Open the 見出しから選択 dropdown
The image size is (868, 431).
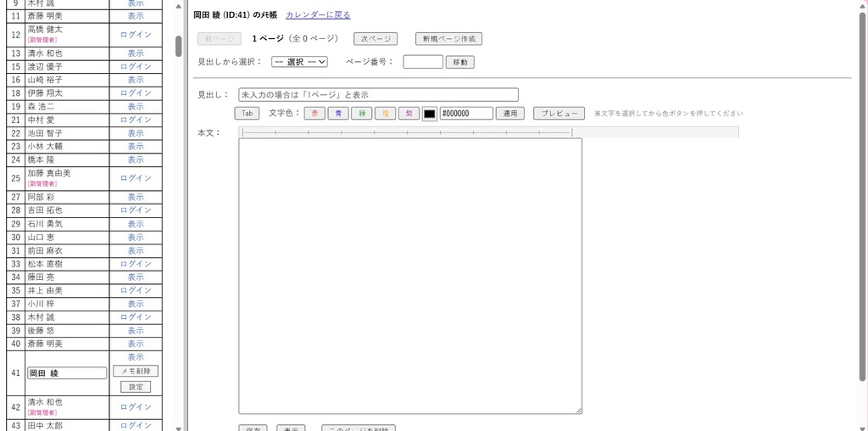[x=299, y=62]
